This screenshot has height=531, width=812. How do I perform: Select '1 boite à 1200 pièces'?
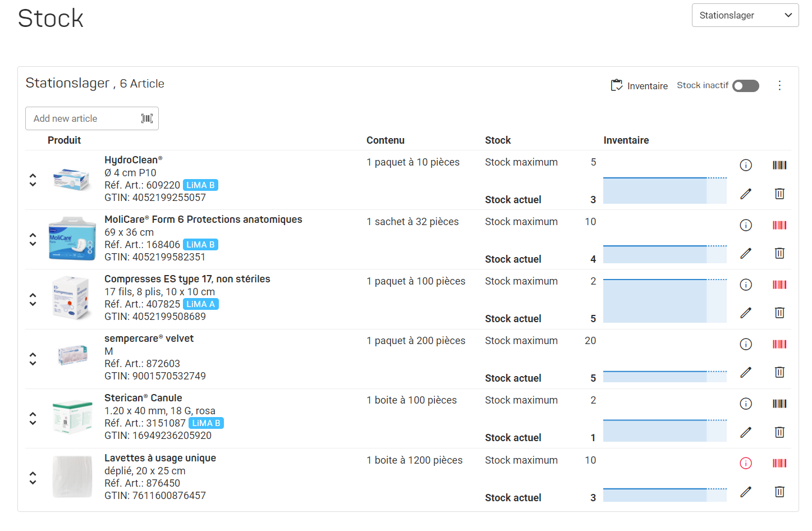click(415, 460)
